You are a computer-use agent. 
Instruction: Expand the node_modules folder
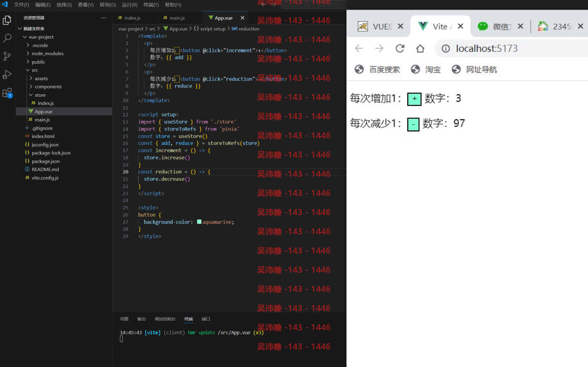pyautogui.click(x=64, y=53)
